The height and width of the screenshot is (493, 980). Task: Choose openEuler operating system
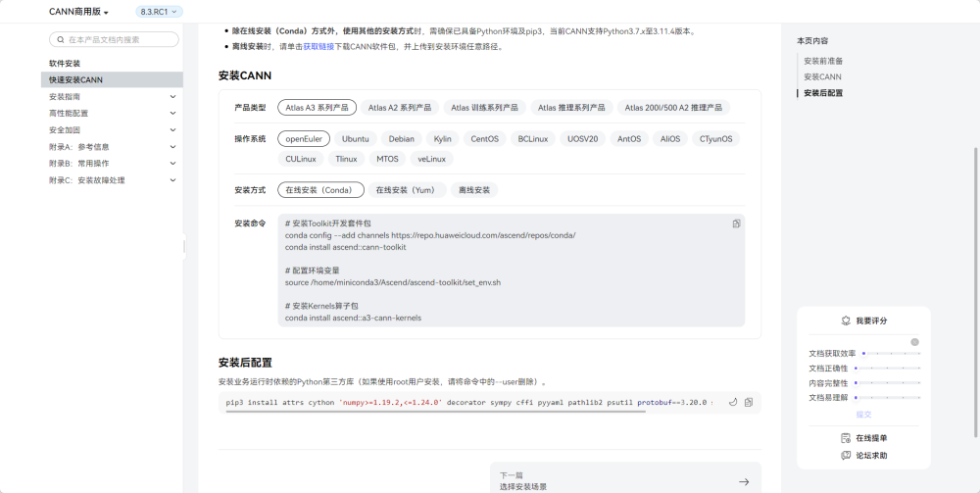pos(304,139)
